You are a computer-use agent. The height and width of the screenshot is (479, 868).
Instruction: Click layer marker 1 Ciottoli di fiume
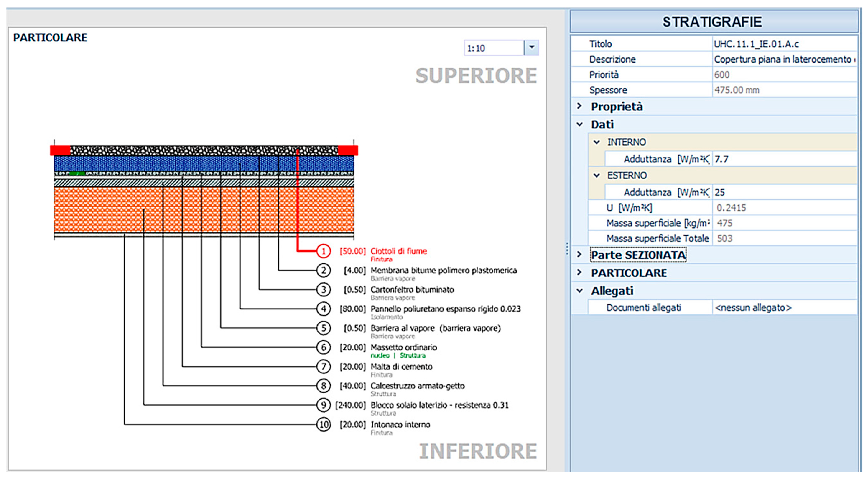(x=323, y=251)
